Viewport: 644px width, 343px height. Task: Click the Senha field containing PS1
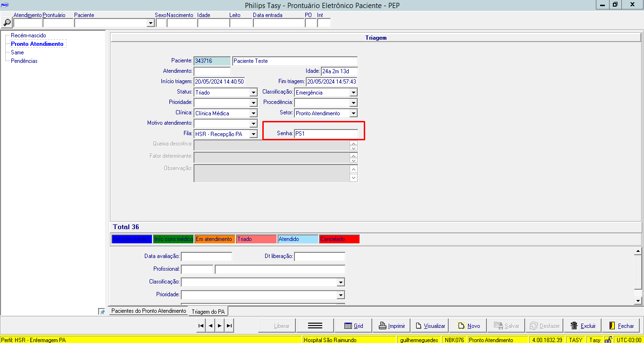[326, 134]
